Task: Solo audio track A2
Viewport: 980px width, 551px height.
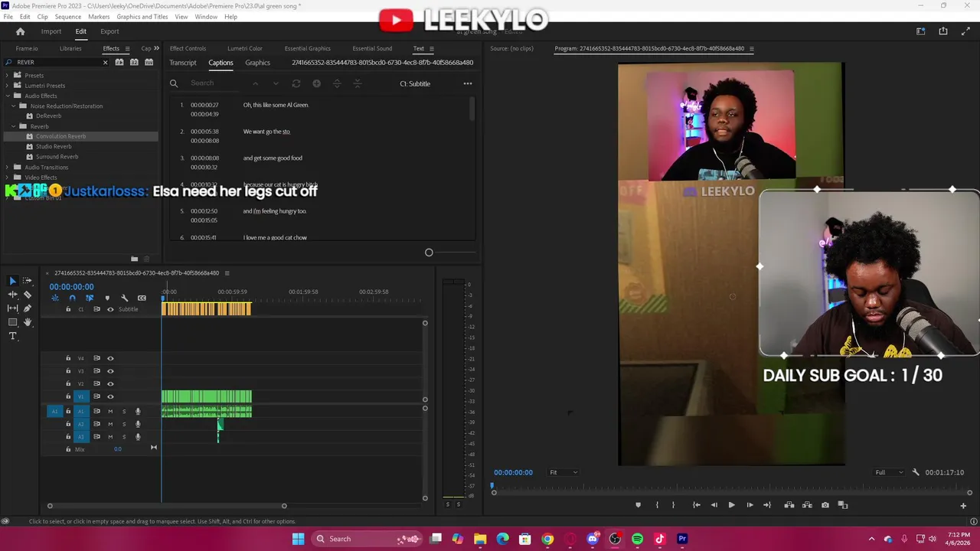Action: click(124, 424)
